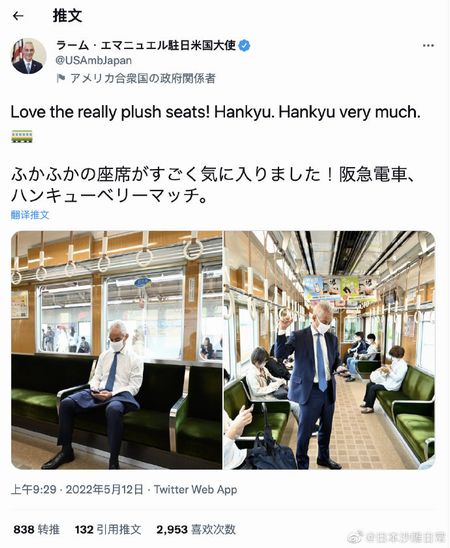Click the アメリカ合衆国の政府関係者 label

pos(143,78)
